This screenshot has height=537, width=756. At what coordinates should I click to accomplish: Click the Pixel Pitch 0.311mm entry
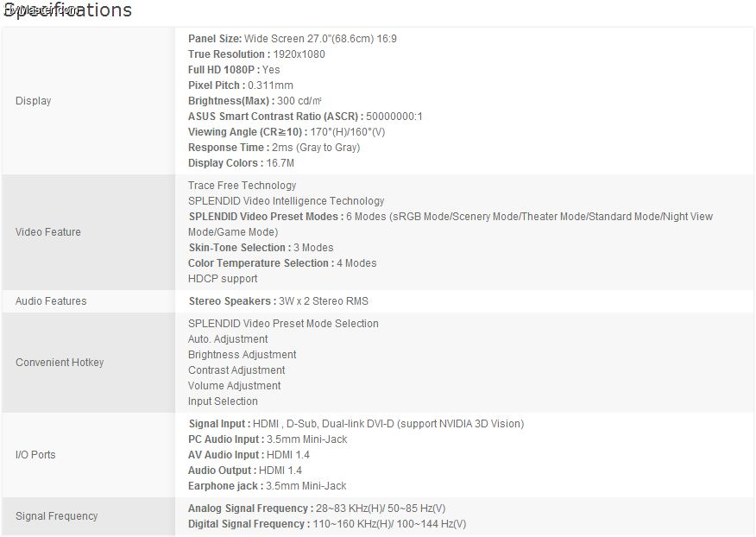[x=241, y=85]
